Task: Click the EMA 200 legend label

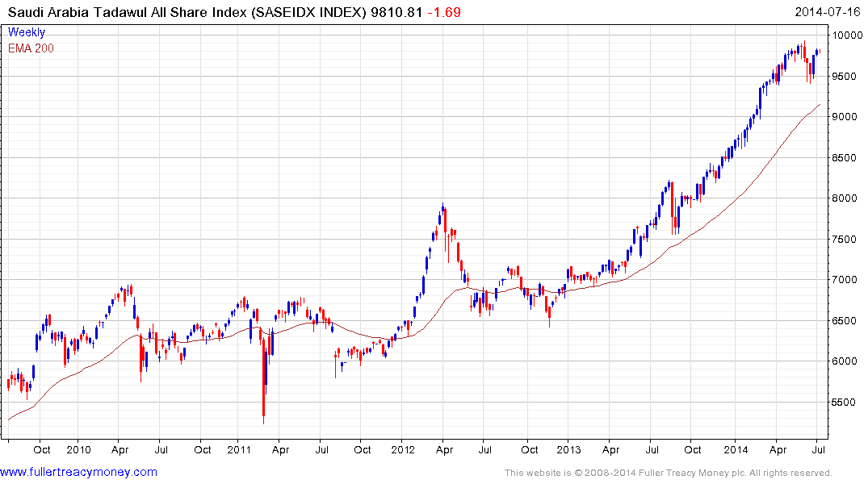Action: pyautogui.click(x=31, y=48)
